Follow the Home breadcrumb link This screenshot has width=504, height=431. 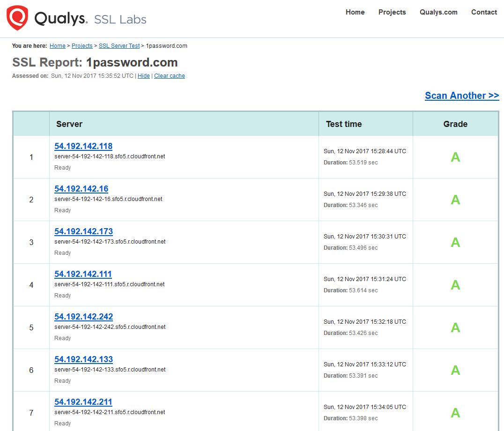tap(58, 46)
